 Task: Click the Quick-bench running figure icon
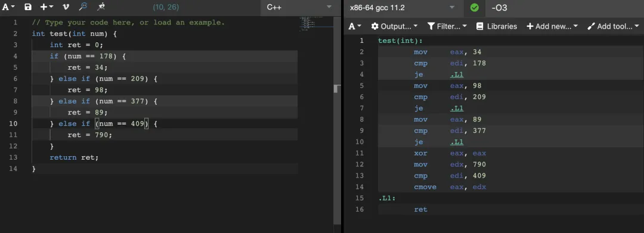[101, 7]
